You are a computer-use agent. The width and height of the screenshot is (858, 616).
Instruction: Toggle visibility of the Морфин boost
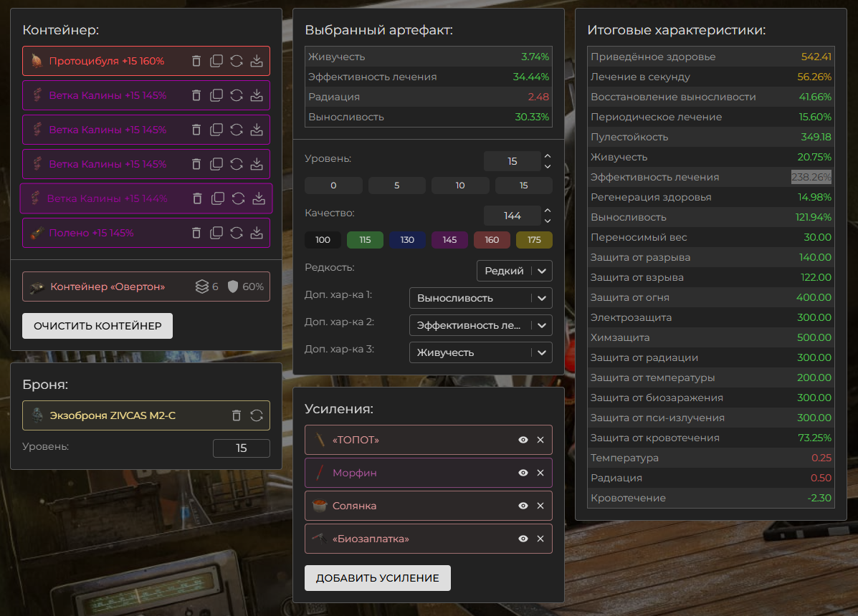(x=523, y=473)
